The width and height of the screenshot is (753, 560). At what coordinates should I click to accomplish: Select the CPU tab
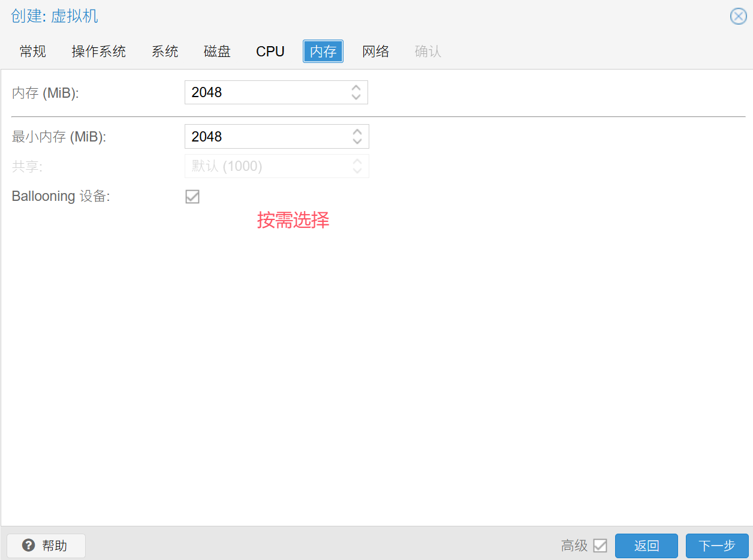tap(270, 52)
